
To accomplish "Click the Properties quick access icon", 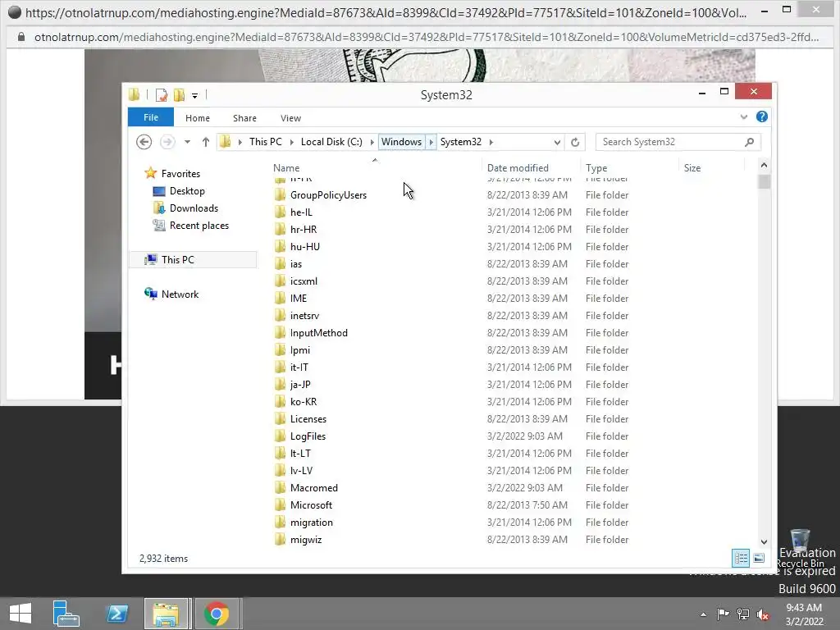I will pyautogui.click(x=162, y=95).
